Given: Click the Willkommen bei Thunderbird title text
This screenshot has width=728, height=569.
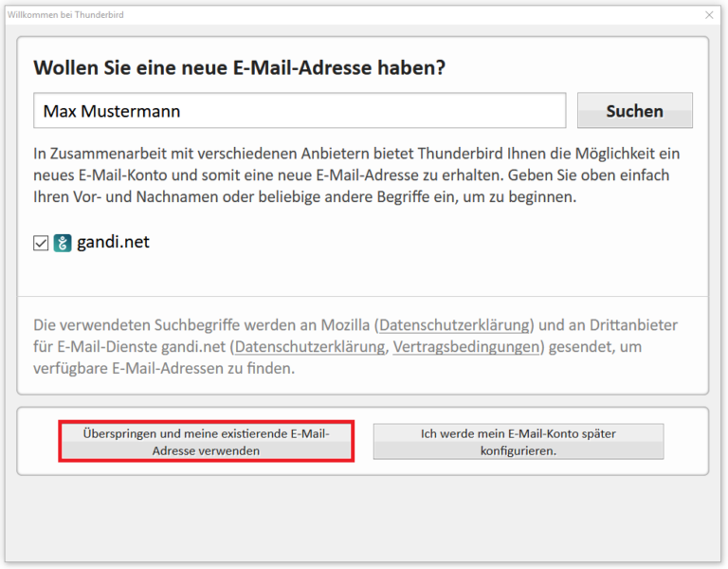Looking at the screenshot, I should (65, 15).
